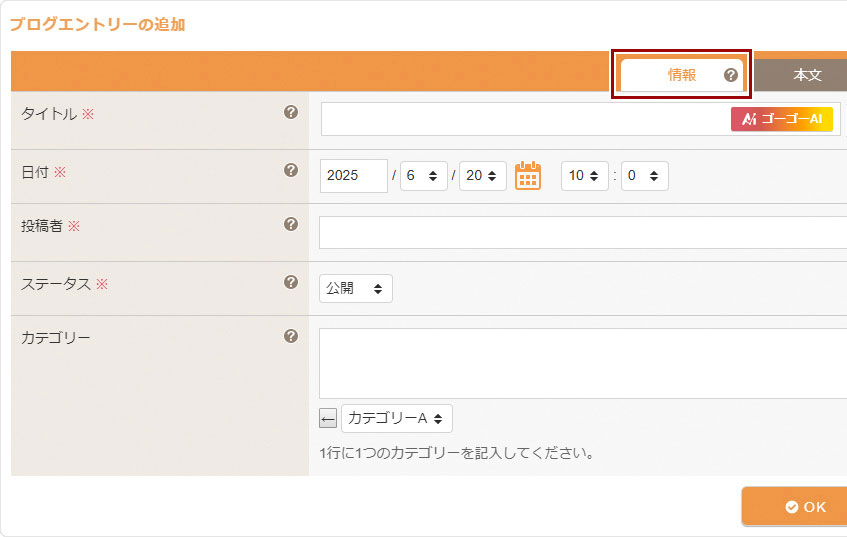Select the 情報 tab
This screenshot has height=537, width=847.
pos(681,75)
